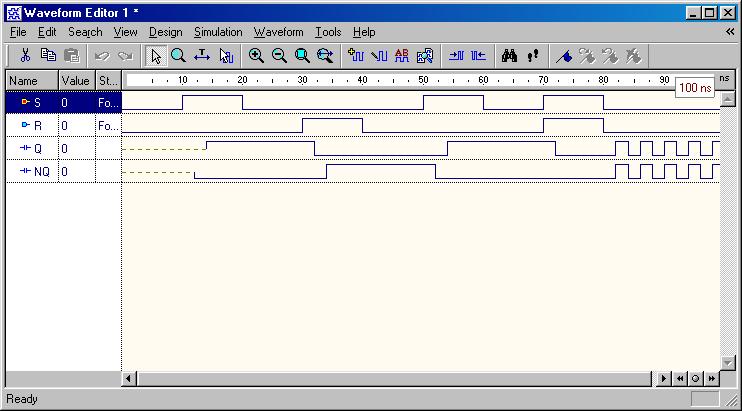This screenshot has width=742, height=411.
Task: Click the Zoom Range icon
Action: [325, 56]
